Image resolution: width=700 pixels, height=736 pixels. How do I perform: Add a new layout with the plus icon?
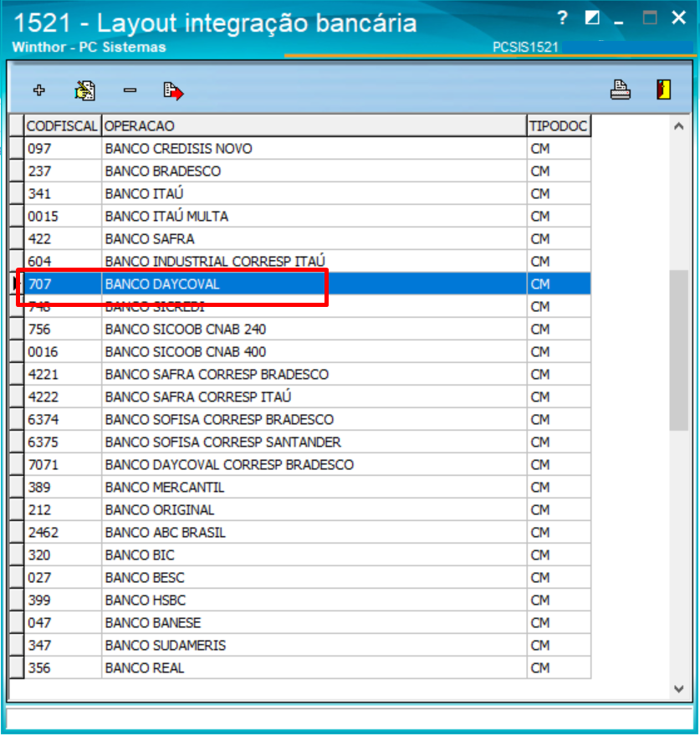point(39,90)
